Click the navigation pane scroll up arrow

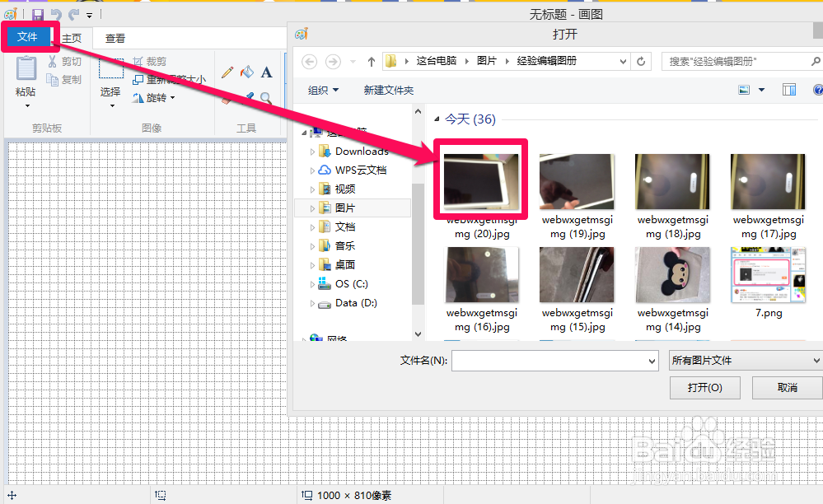[418, 111]
